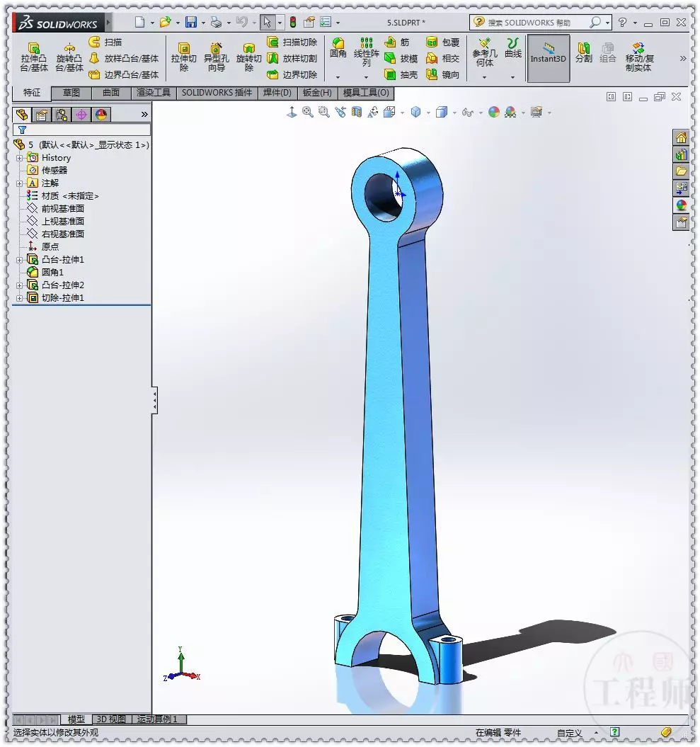
Task: Click the 扫描切除 swept cut tool
Action: [x=292, y=42]
